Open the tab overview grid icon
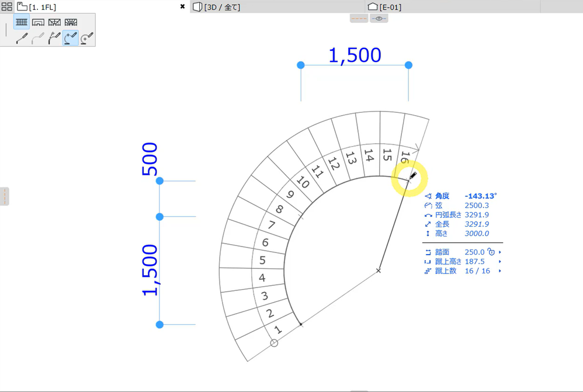 point(6,6)
